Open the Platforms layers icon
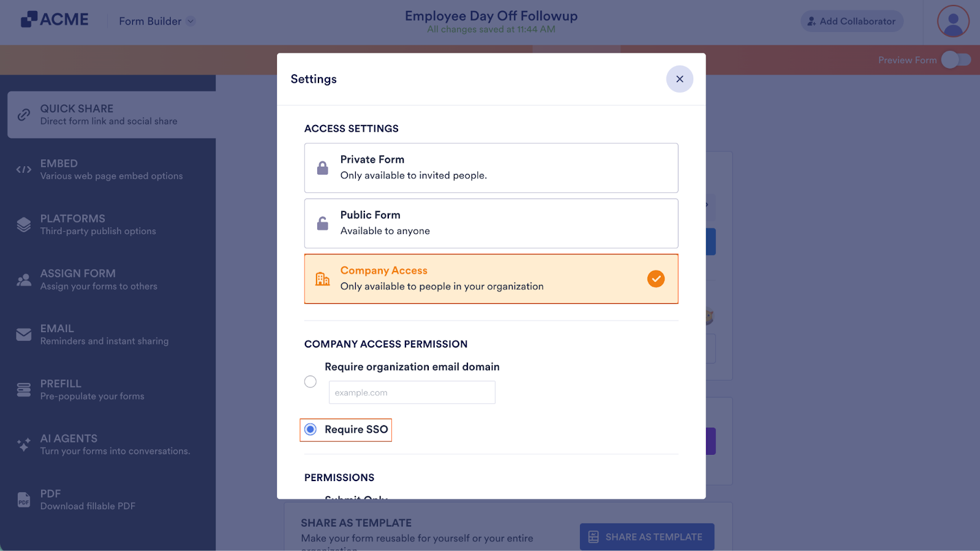The image size is (980, 551). tap(23, 224)
